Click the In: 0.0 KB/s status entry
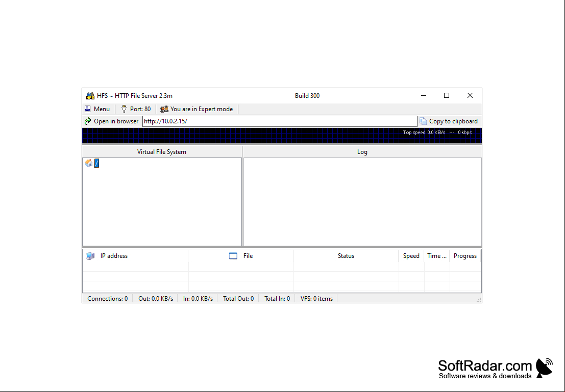This screenshot has height=392, width=565. click(x=198, y=299)
